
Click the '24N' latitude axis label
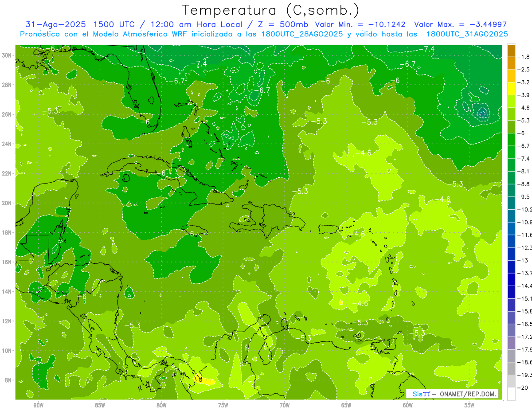(7, 144)
